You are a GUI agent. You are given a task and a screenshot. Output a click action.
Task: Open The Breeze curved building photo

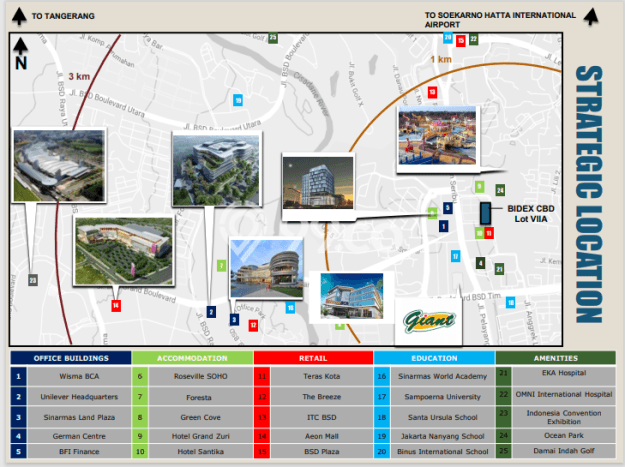tap(266, 268)
